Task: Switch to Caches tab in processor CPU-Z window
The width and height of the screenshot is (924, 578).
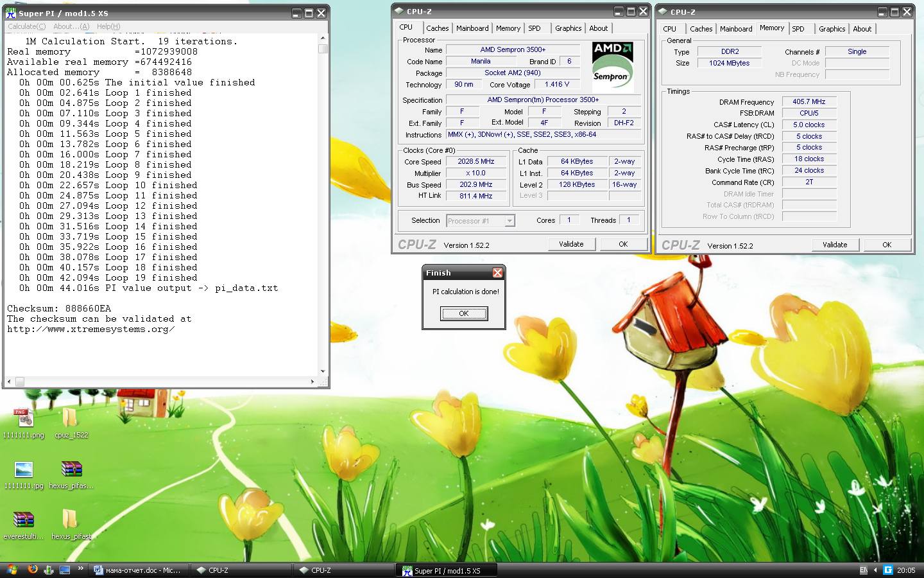Action: coord(437,28)
